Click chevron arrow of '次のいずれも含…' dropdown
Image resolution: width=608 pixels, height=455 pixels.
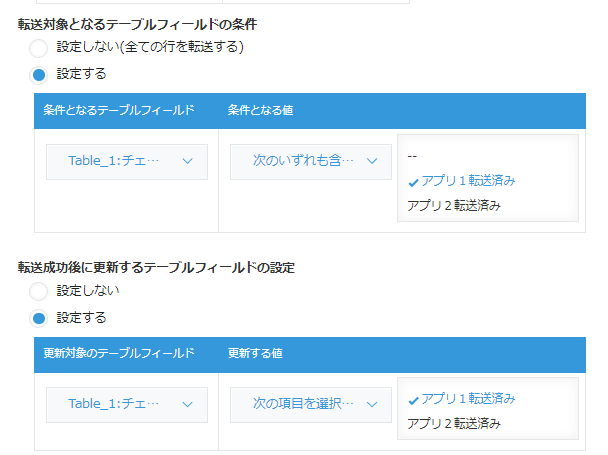[x=371, y=161]
